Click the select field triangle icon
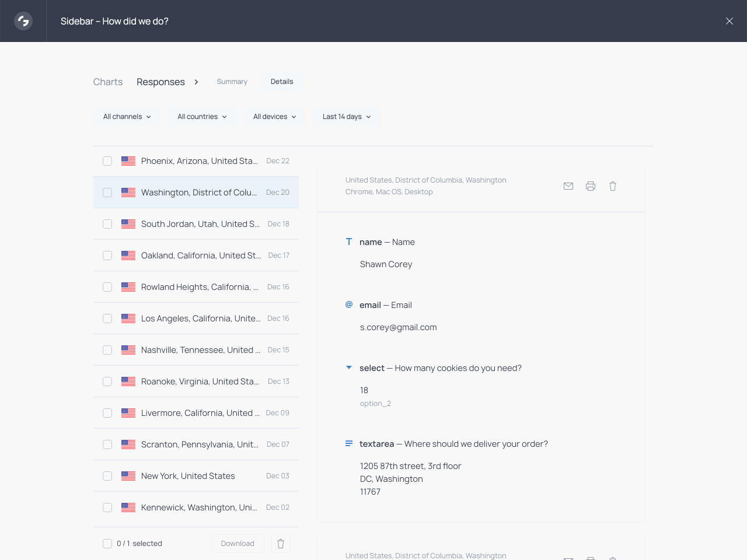This screenshot has height=560, width=747. pos(349,367)
